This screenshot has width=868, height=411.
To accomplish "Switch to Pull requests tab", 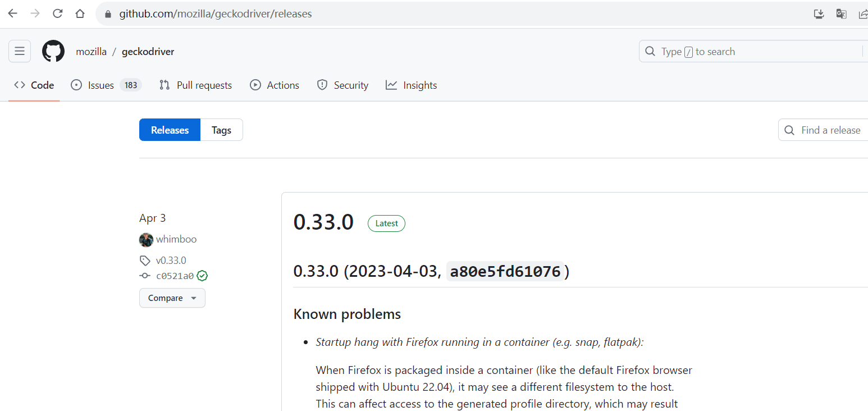I will 195,85.
